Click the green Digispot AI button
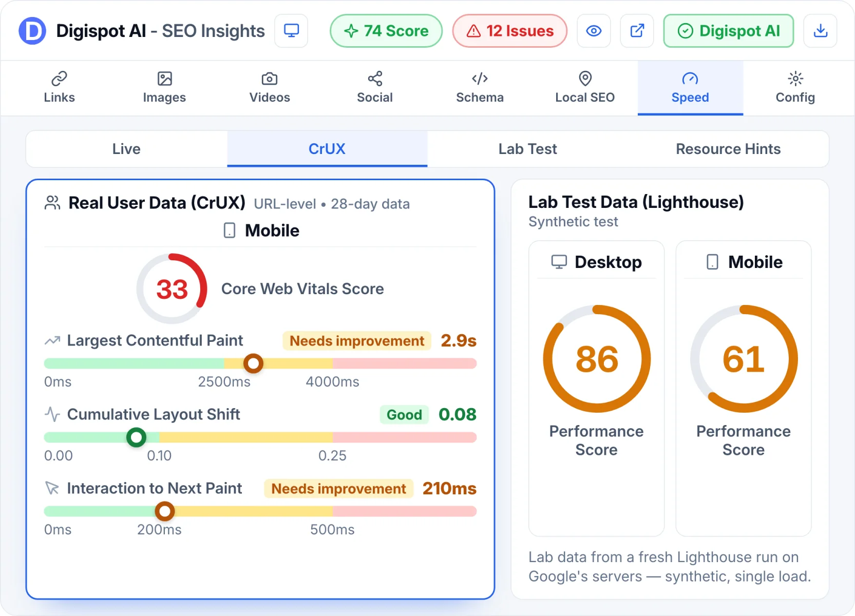The height and width of the screenshot is (616, 855). click(729, 31)
